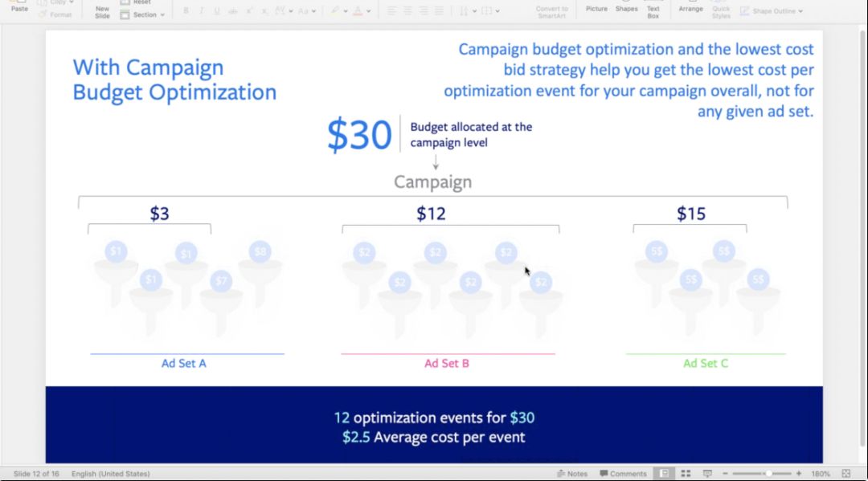The height and width of the screenshot is (481, 868).
Task: Toggle subscript formatting
Action: [264, 11]
